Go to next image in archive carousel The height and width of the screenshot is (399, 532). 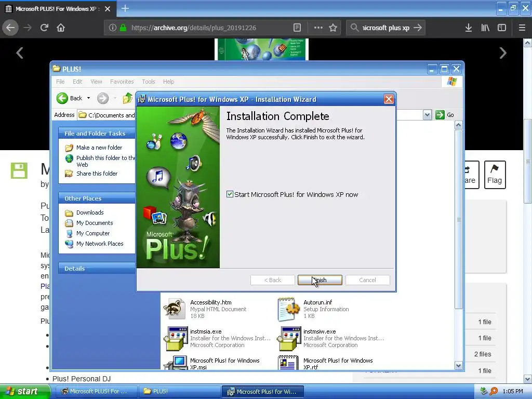503,52
